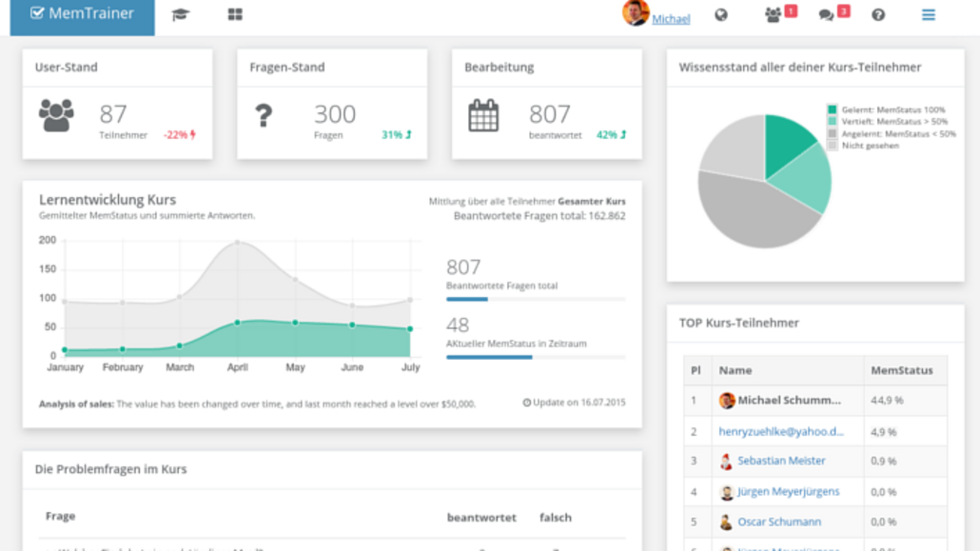The height and width of the screenshot is (551, 980).
Task: Click the April data point on green line
Action: click(237, 323)
